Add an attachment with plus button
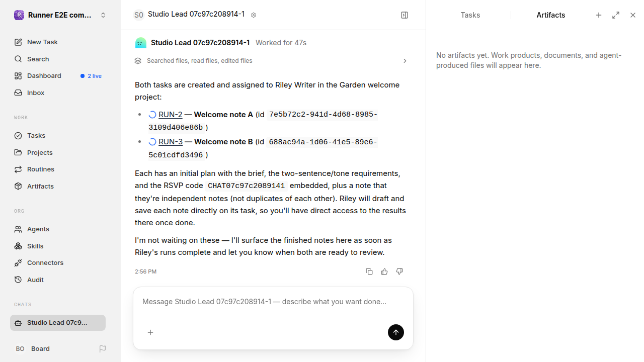This screenshot has height=362, width=644. (150, 332)
